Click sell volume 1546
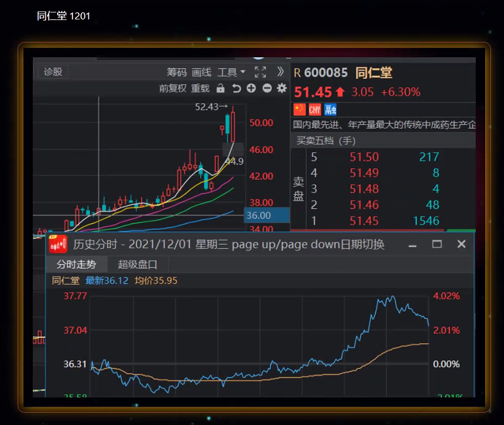 click(426, 221)
